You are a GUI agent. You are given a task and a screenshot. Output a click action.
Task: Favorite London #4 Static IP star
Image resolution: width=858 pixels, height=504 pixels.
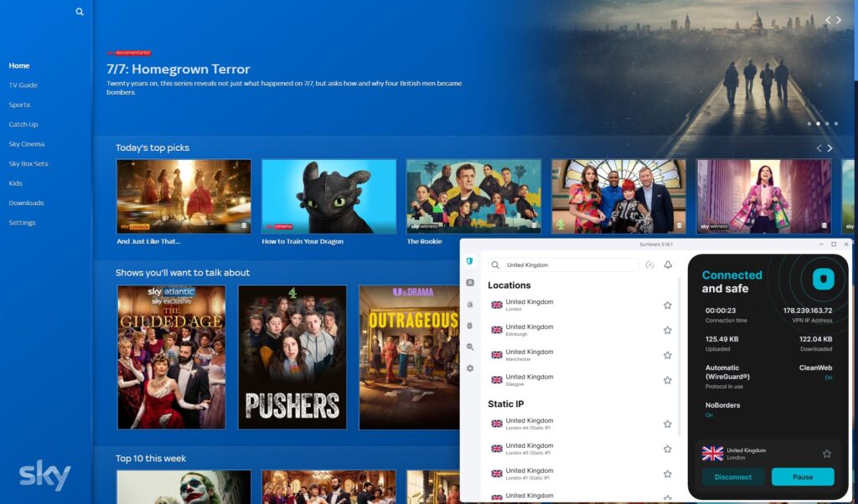point(667,424)
